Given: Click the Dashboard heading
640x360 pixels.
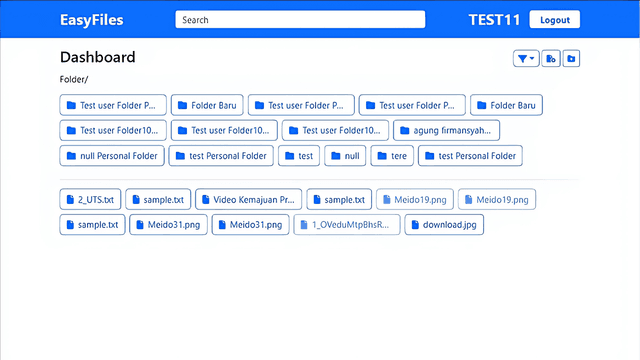Looking at the screenshot, I should [x=98, y=57].
